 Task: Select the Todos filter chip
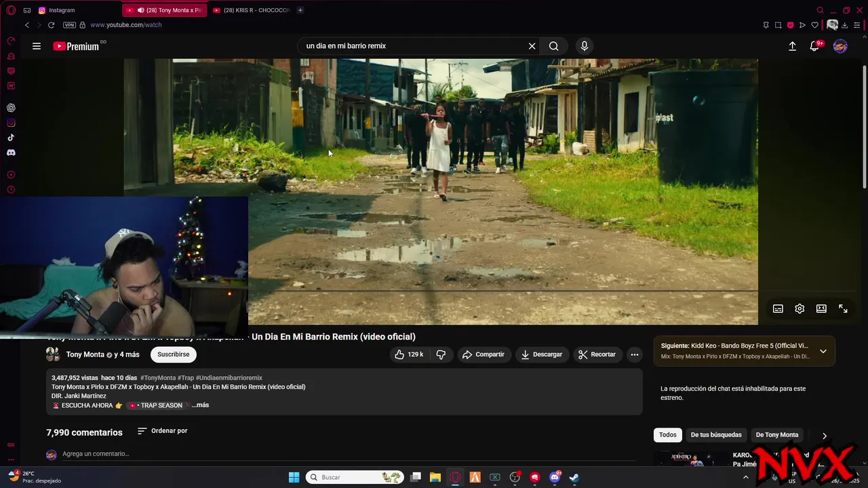(x=668, y=435)
